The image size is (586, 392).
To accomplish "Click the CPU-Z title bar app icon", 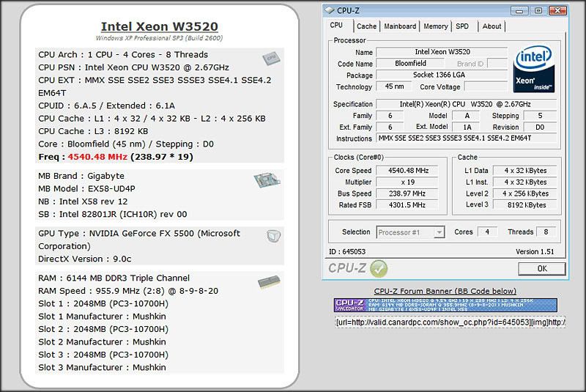I will coord(329,10).
